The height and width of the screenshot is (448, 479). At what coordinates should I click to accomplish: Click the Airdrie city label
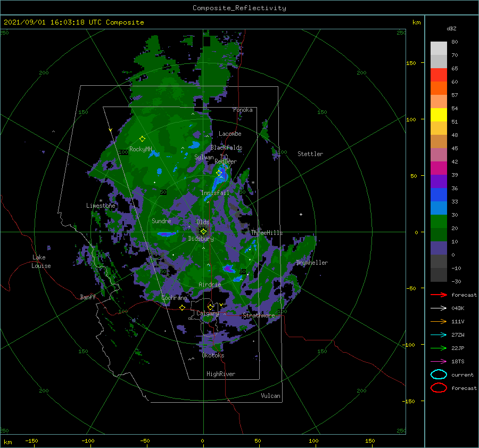[x=210, y=284]
